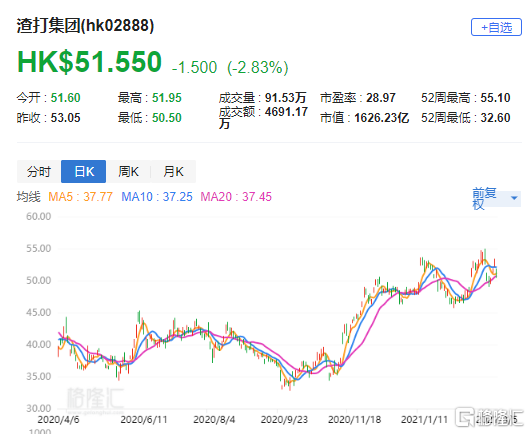Click the percent change (-2.83%)

[x=258, y=67]
